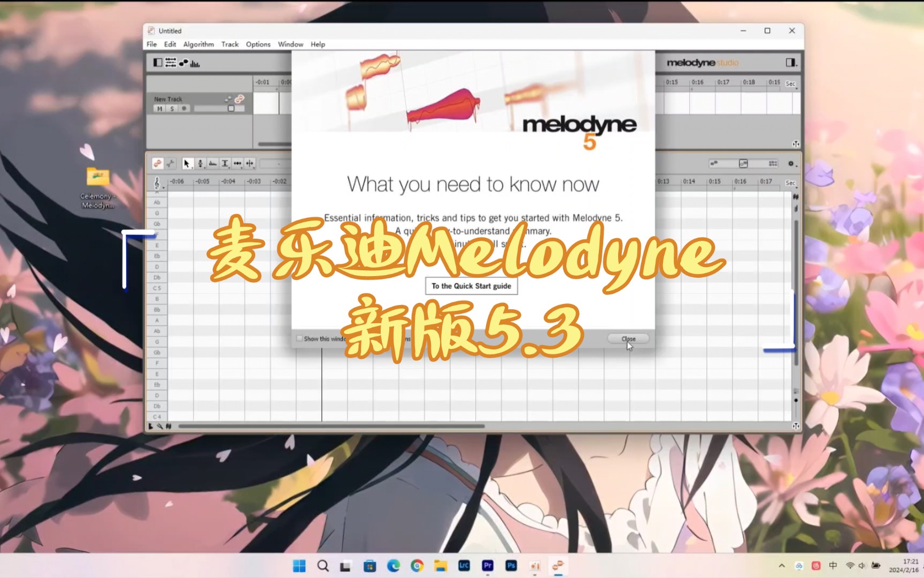
Task: Open the File menu
Action: point(152,44)
